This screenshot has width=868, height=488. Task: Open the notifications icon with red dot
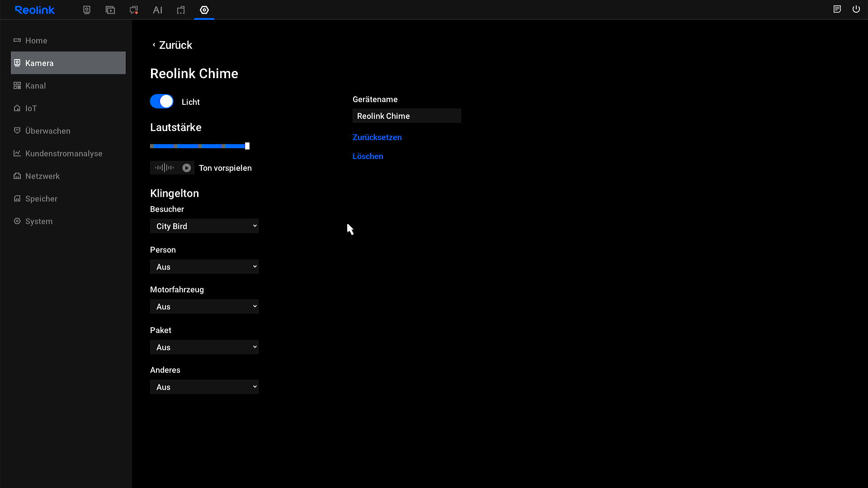(134, 10)
